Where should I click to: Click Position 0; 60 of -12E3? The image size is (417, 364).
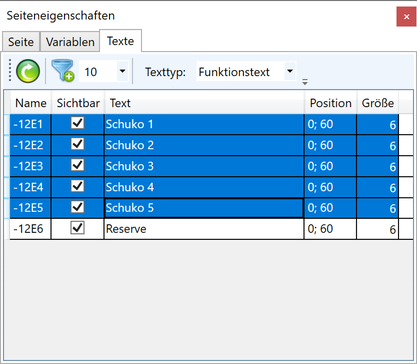(x=330, y=166)
